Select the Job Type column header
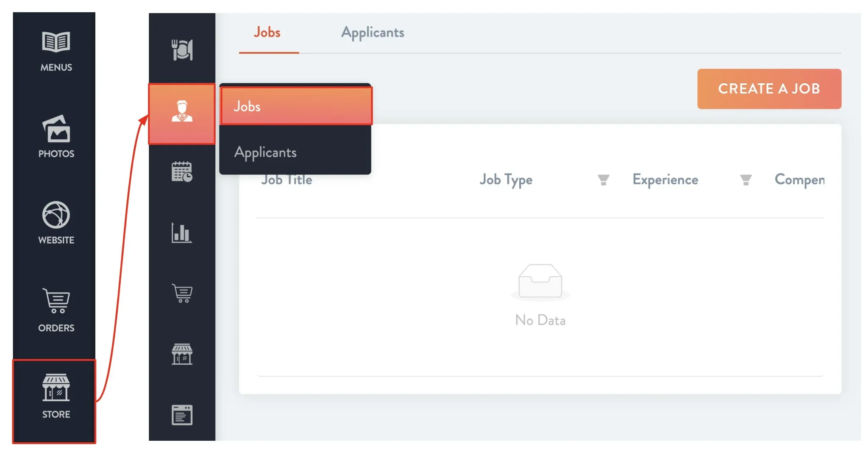The width and height of the screenshot is (868, 453). tap(506, 180)
